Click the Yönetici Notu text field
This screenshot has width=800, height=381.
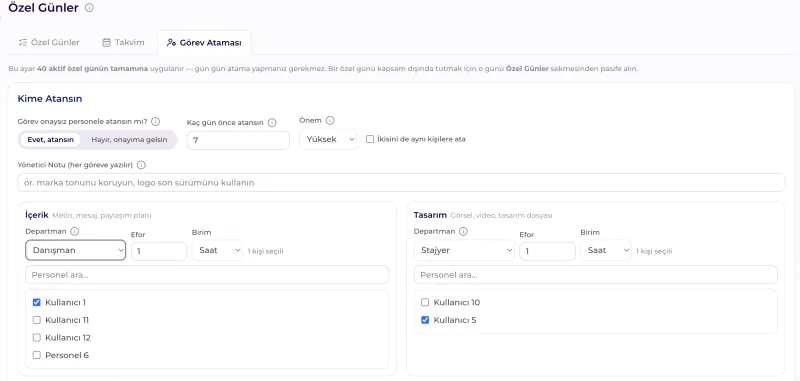click(x=401, y=183)
